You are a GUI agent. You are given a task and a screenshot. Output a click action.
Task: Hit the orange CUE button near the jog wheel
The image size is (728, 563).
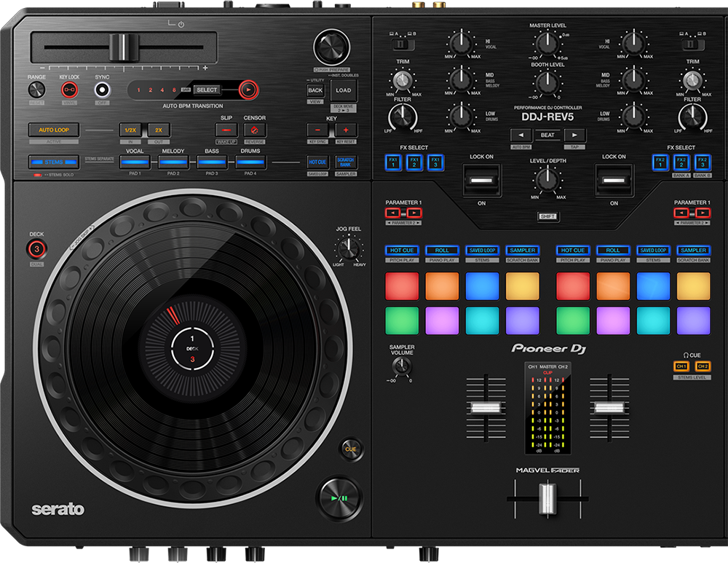click(350, 449)
